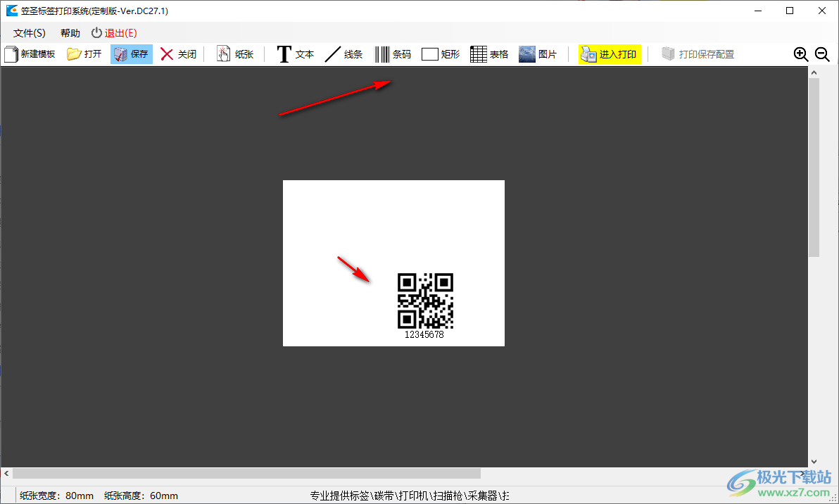This screenshot has width=839, height=504.
Task: Click the yellow 进入打印 print button
Action: (610, 54)
